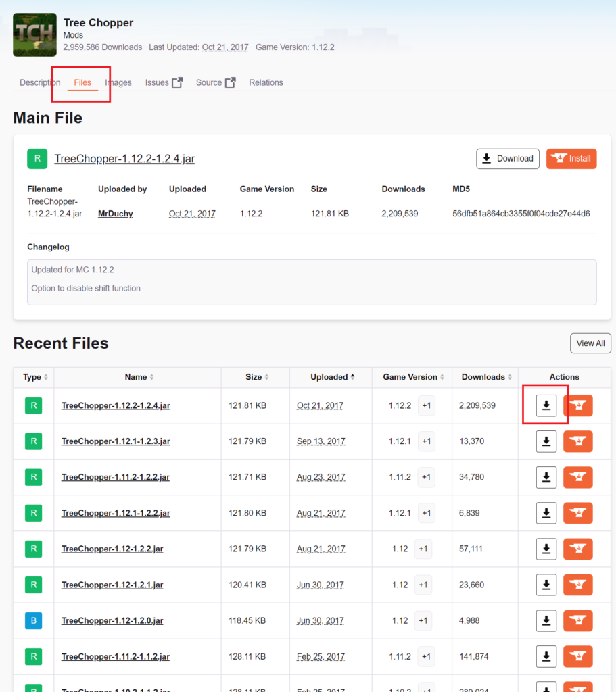Screen dimensions: 616x692
Task: Click the green R release badge in Main File
Action: click(37, 159)
